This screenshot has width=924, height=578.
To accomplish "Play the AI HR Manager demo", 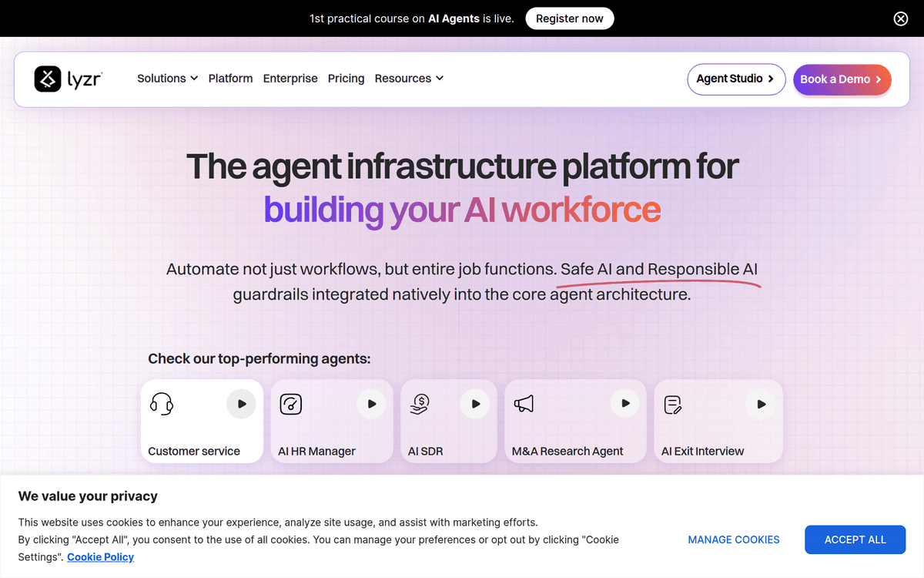I will click(372, 404).
